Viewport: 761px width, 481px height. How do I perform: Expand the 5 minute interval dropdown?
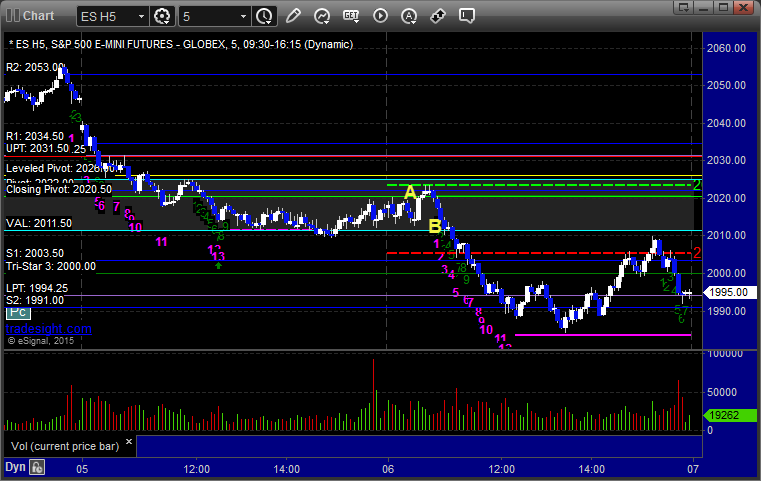tap(244, 16)
